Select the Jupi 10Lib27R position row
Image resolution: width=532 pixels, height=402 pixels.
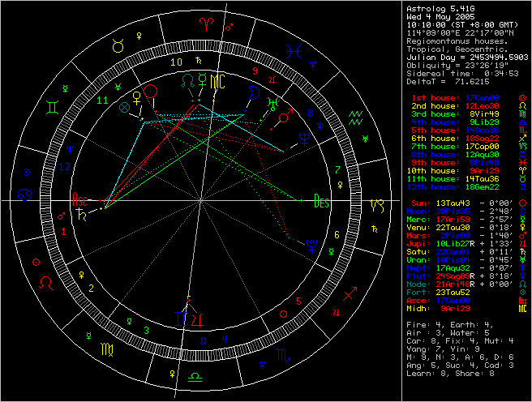[x=462, y=243]
